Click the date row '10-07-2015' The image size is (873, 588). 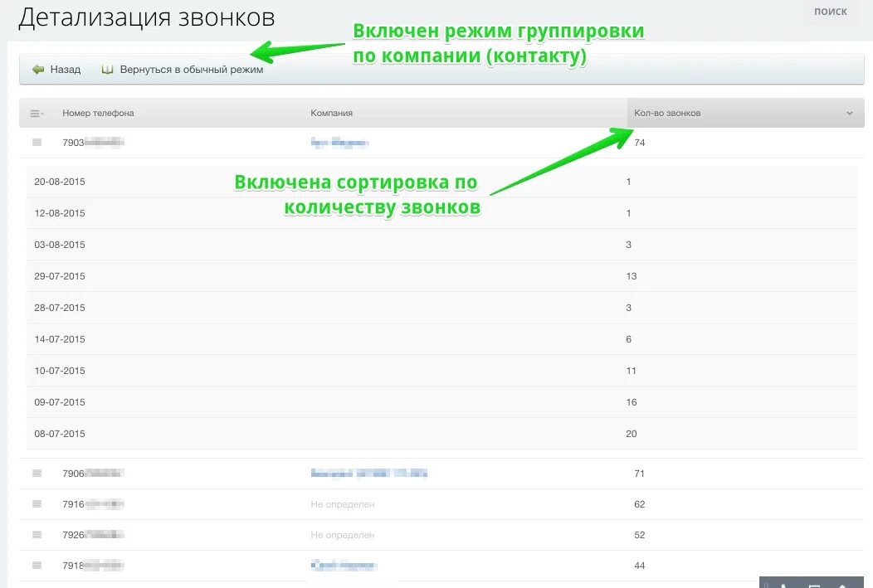click(x=441, y=371)
